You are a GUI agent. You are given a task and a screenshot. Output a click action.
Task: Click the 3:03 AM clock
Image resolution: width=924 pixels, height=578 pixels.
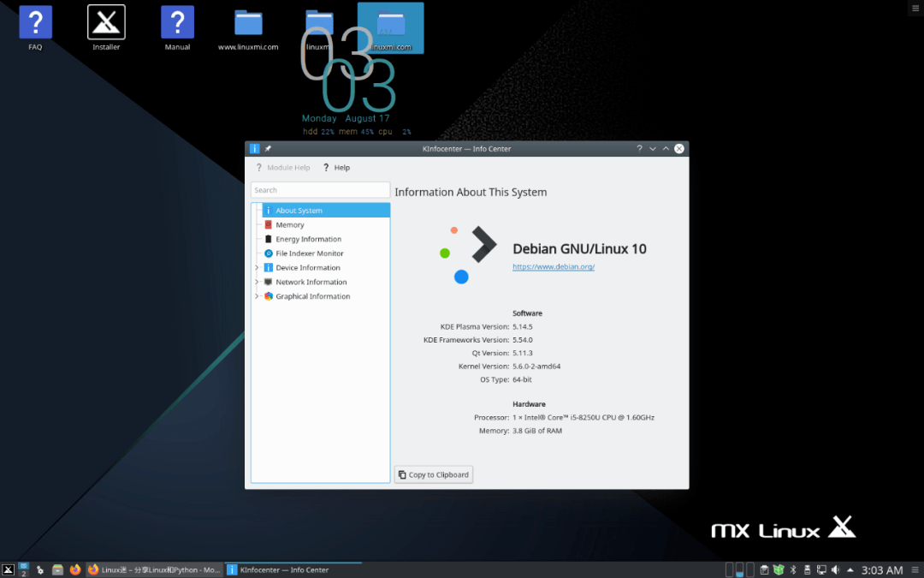pos(881,569)
